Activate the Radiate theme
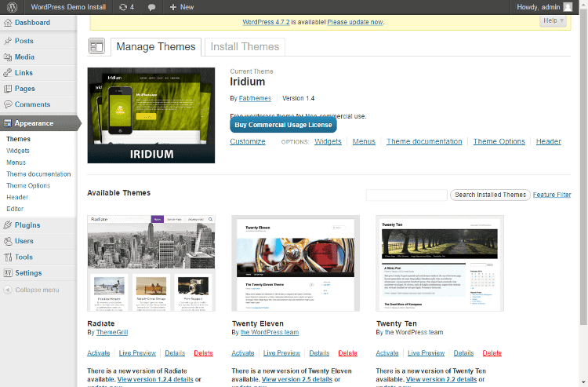This screenshot has width=588, height=387. click(x=99, y=353)
